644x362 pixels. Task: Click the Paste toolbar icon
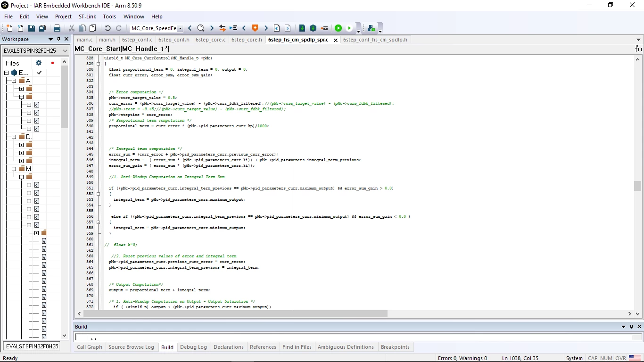point(93,28)
